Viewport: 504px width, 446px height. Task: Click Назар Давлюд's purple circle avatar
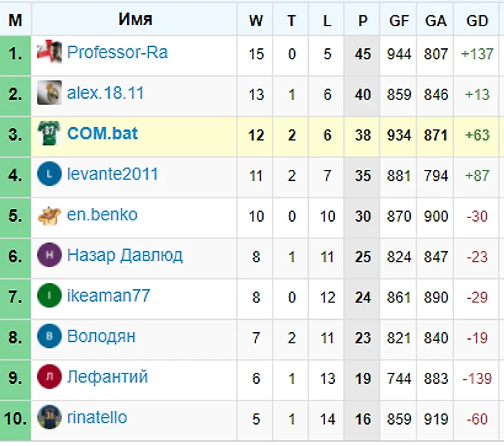coord(50,255)
